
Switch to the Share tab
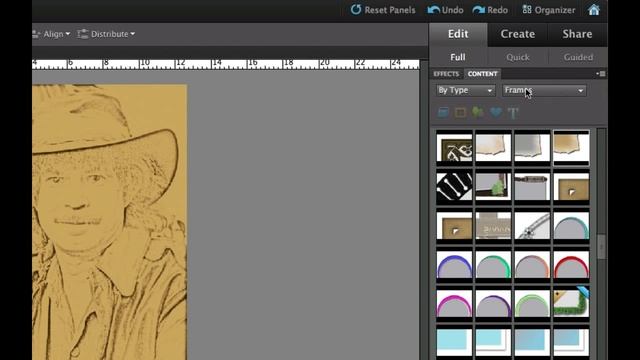tap(577, 34)
